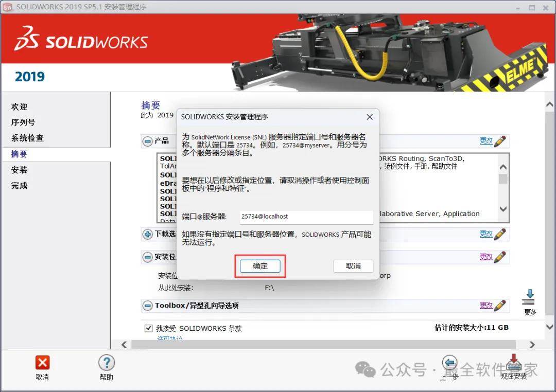Expand the 下载选项 section
The height and width of the screenshot is (392, 556).
point(148,234)
